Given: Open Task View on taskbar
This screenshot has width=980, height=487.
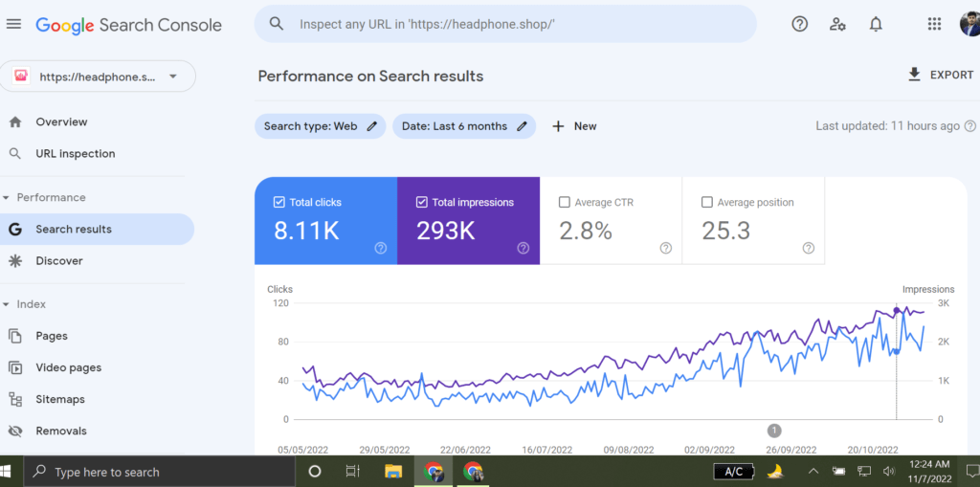Looking at the screenshot, I should [353, 472].
